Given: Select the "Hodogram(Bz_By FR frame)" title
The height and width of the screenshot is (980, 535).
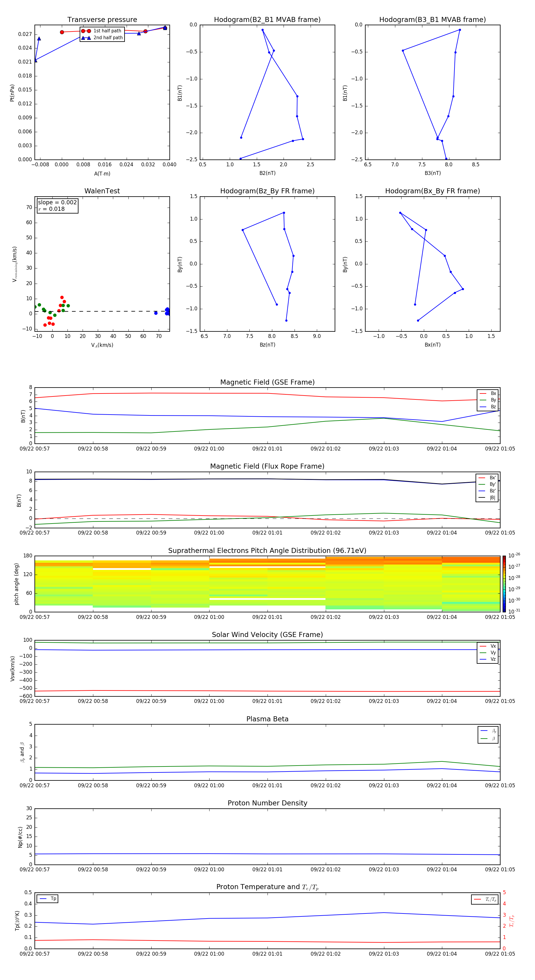Looking at the screenshot, I should 267,191.
